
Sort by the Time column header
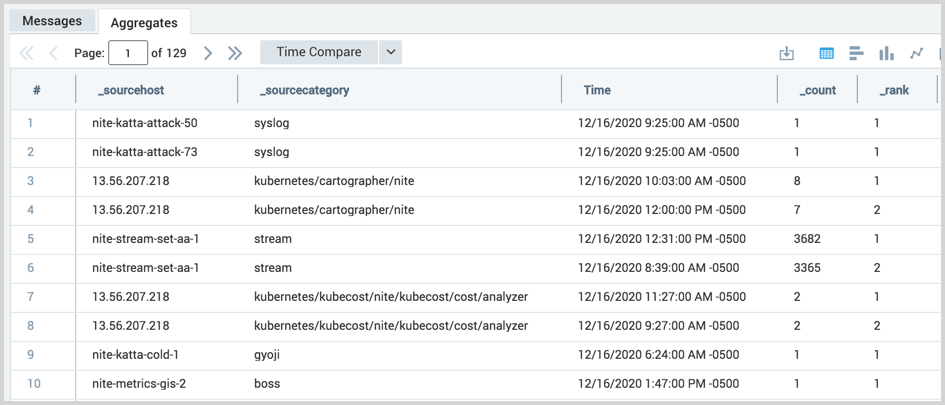(x=597, y=90)
